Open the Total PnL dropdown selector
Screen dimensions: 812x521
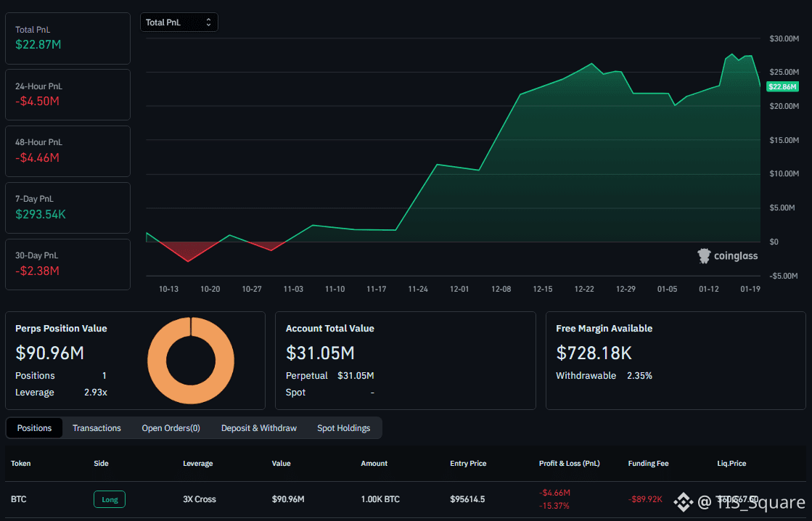pos(179,22)
